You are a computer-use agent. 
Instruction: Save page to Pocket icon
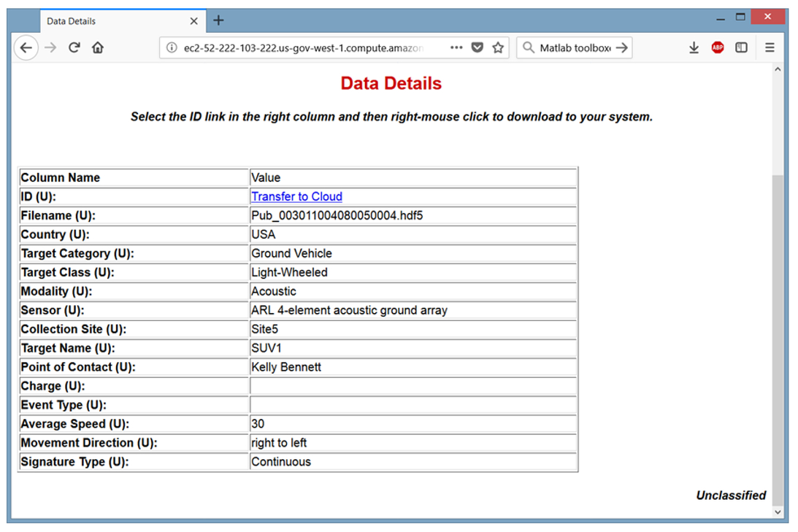[477, 48]
